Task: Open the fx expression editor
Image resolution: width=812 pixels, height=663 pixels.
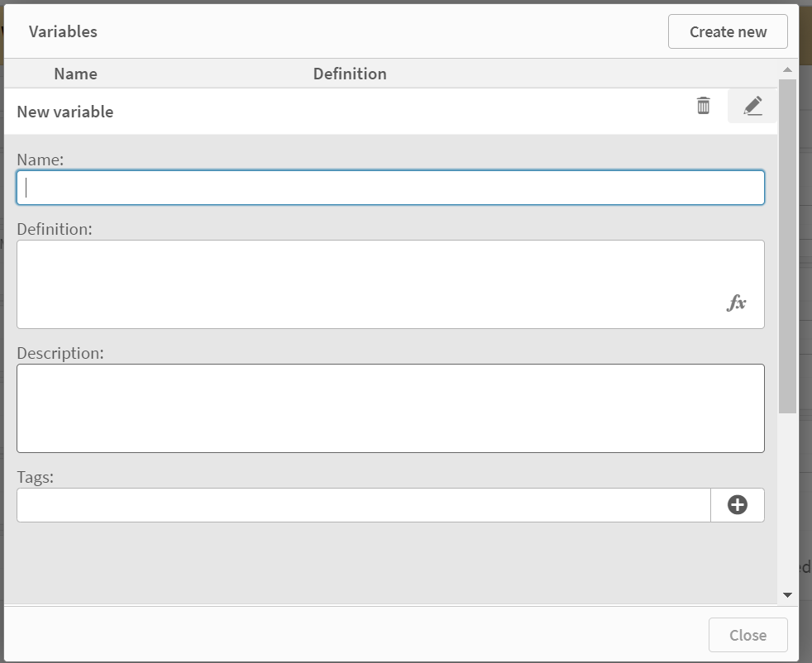Action: pyautogui.click(x=736, y=303)
